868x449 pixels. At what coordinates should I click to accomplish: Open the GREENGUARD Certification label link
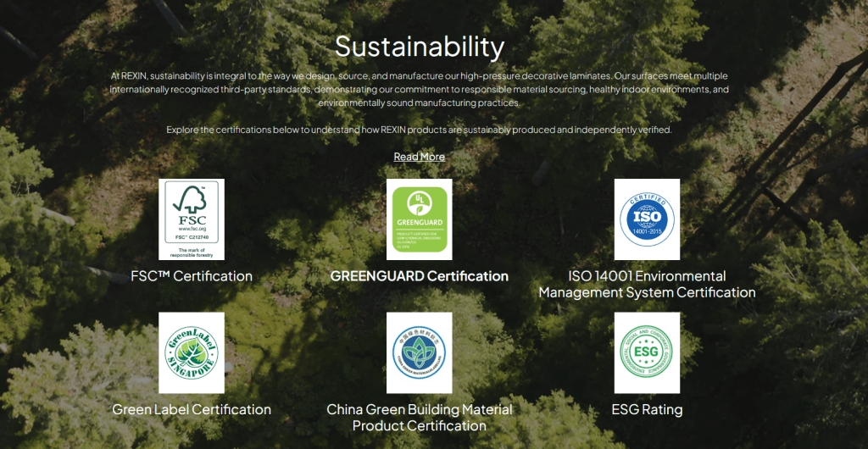(419, 276)
